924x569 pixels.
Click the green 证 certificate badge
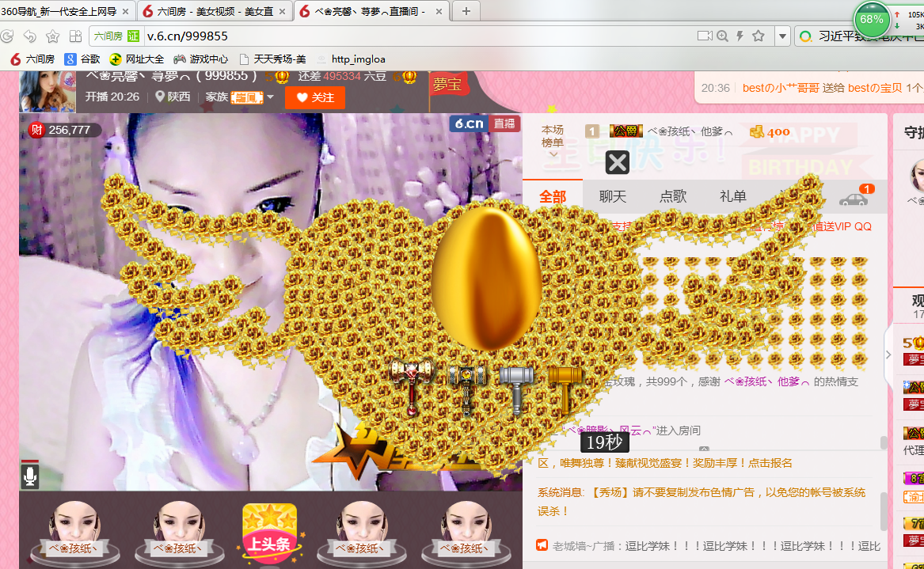click(134, 36)
